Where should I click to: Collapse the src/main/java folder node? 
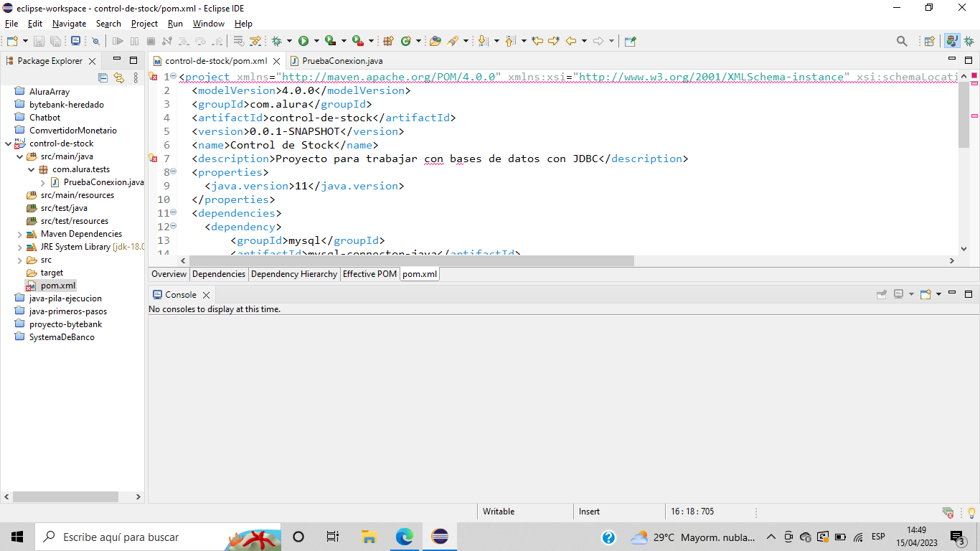[x=20, y=156]
